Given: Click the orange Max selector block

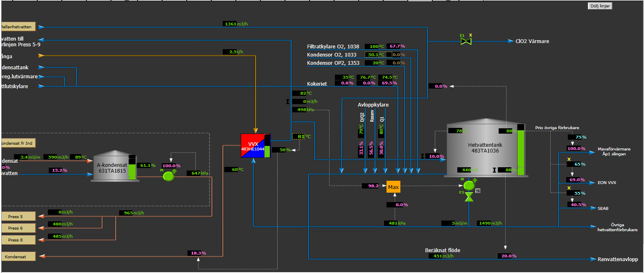Looking at the screenshot, I should tap(393, 187).
